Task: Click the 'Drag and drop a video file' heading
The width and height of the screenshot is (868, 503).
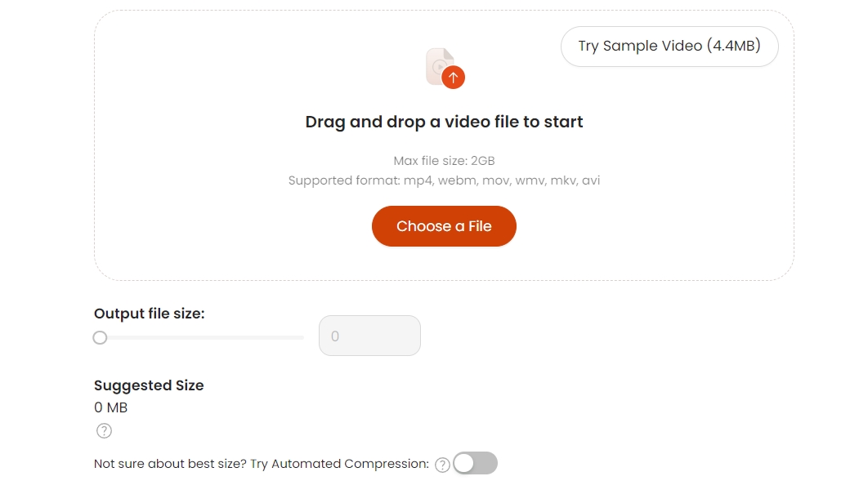Action: tap(444, 122)
